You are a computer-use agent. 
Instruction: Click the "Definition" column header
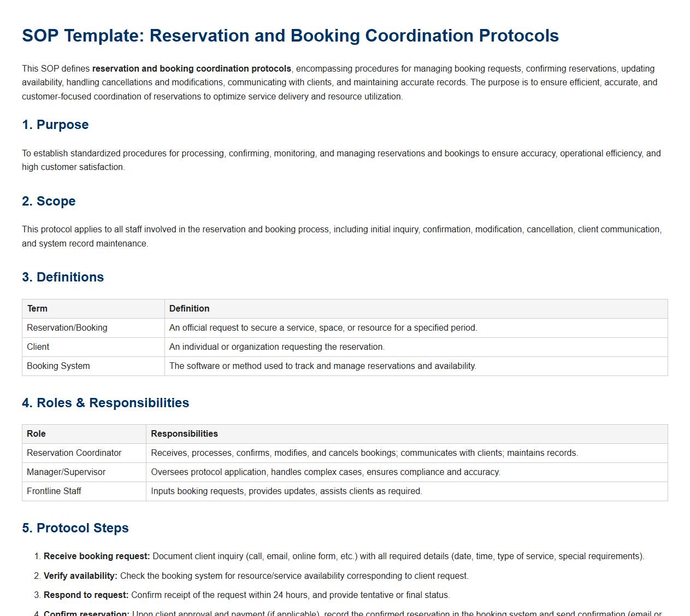coord(189,309)
